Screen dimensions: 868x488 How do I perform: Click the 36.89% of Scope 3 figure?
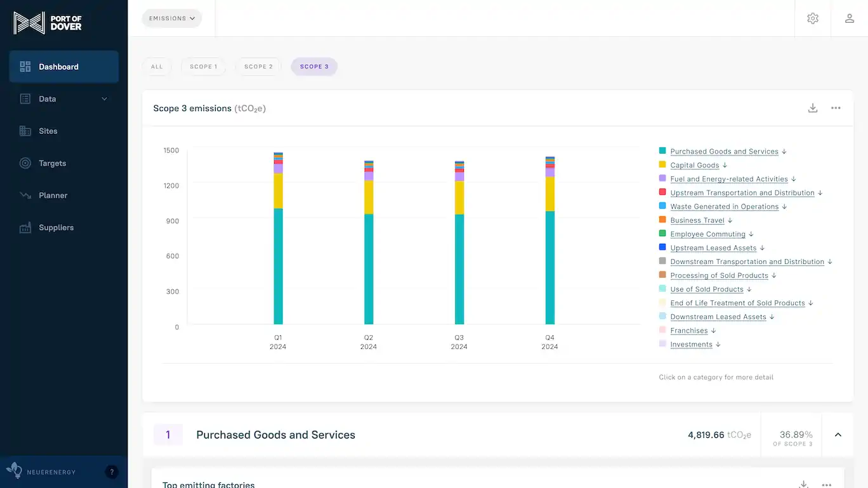click(x=793, y=437)
